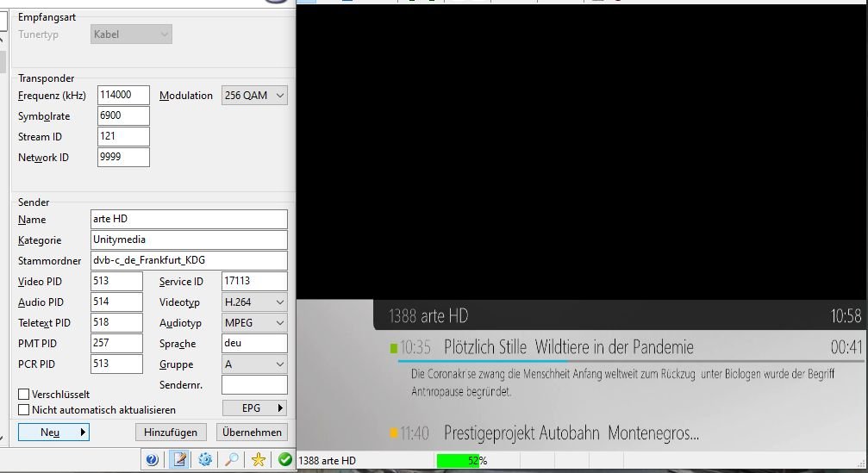Click programme Plötzlich Stille Wildtiere in der Pandemie
Screen dimensions: 868x473
coord(569,347)
